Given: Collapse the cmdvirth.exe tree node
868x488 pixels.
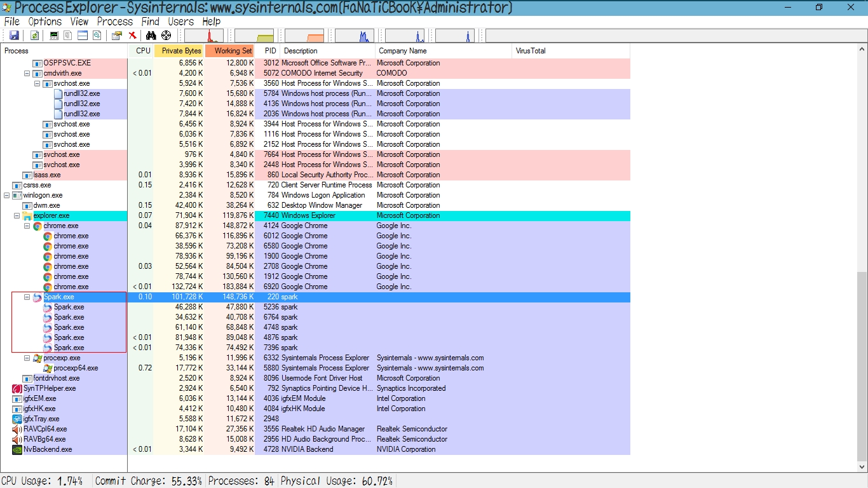Looking at the screenshot, I should [27, 74].
